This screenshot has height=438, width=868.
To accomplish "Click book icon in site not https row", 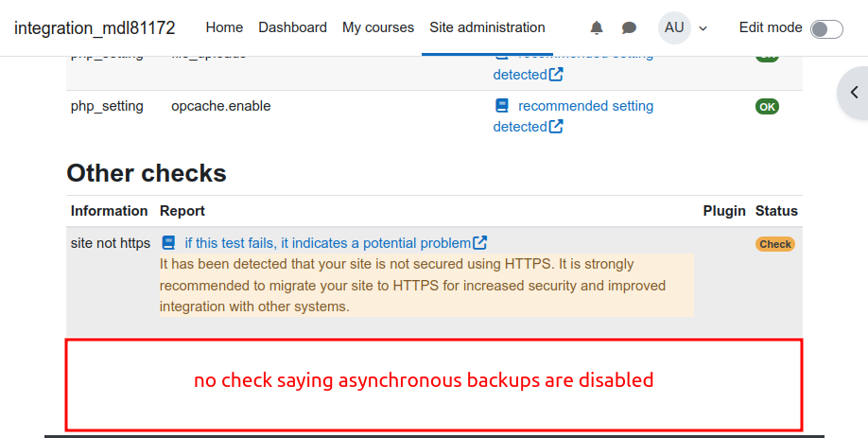I will click(168, 242).
